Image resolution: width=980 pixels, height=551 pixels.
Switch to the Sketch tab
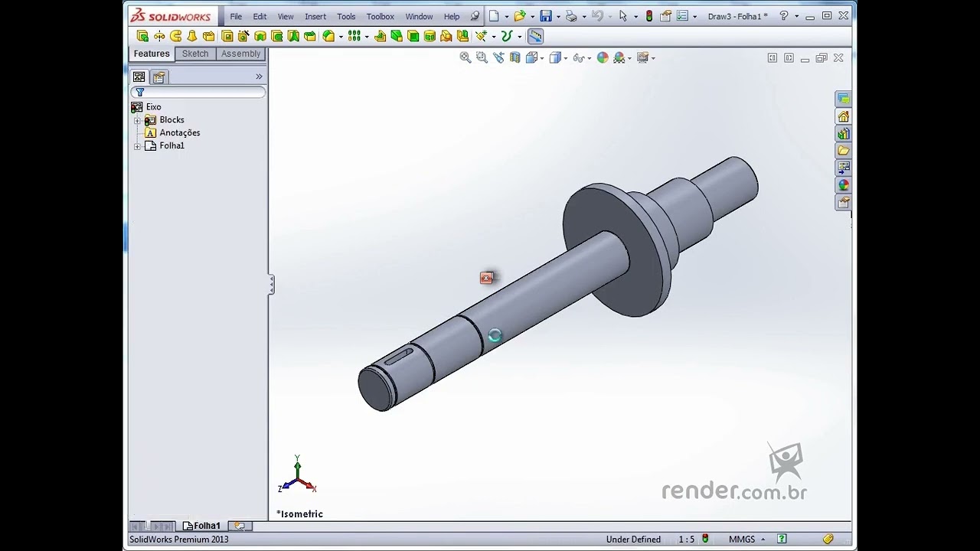(195, 54)
